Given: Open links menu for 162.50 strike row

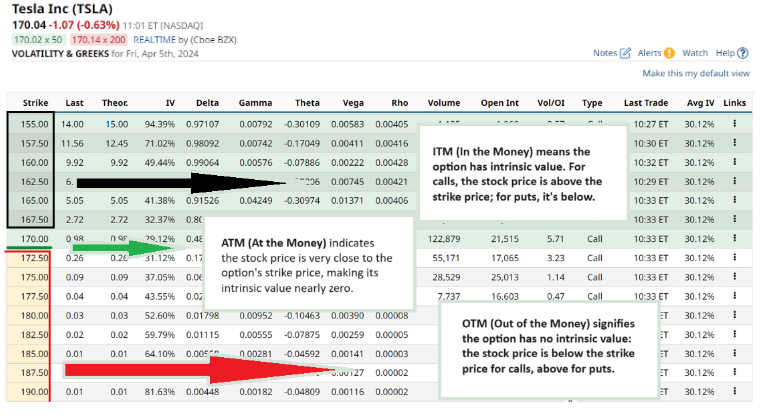Looking at the screenshot, I should coord(735,181).
